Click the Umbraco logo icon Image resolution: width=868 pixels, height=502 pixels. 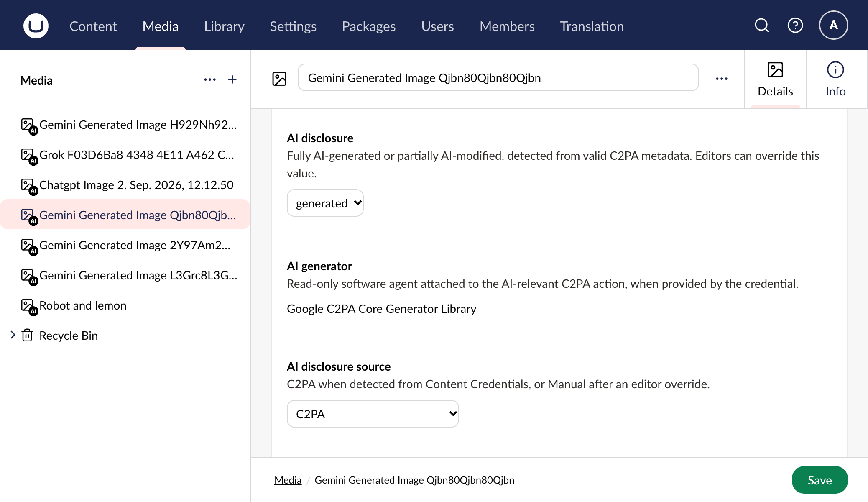[36, 26]
